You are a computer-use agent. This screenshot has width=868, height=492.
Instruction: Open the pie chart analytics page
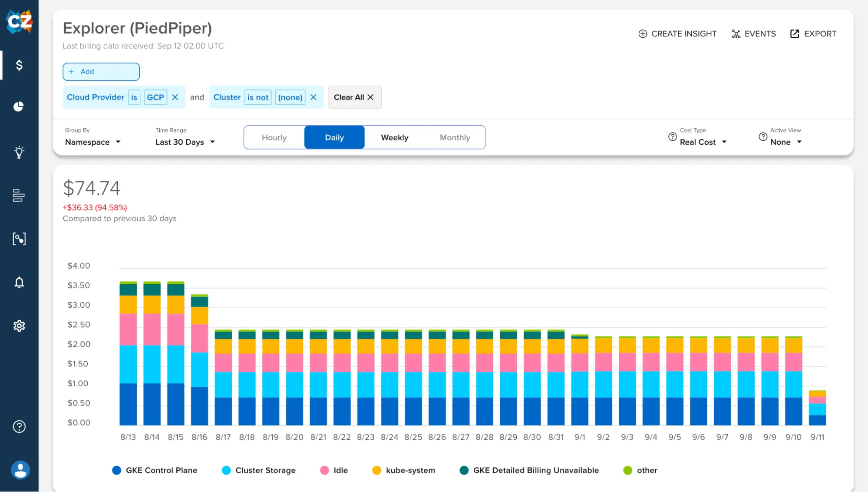point(19,106)
